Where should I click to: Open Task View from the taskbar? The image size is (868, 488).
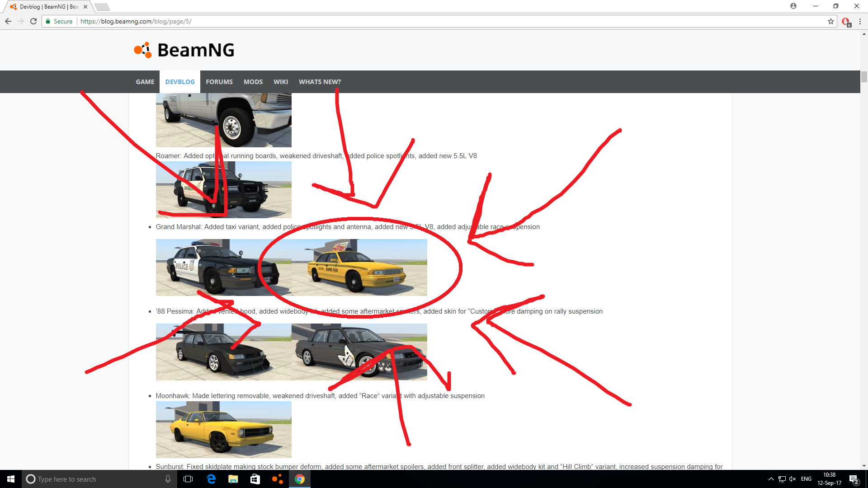(x=189, y=479)
